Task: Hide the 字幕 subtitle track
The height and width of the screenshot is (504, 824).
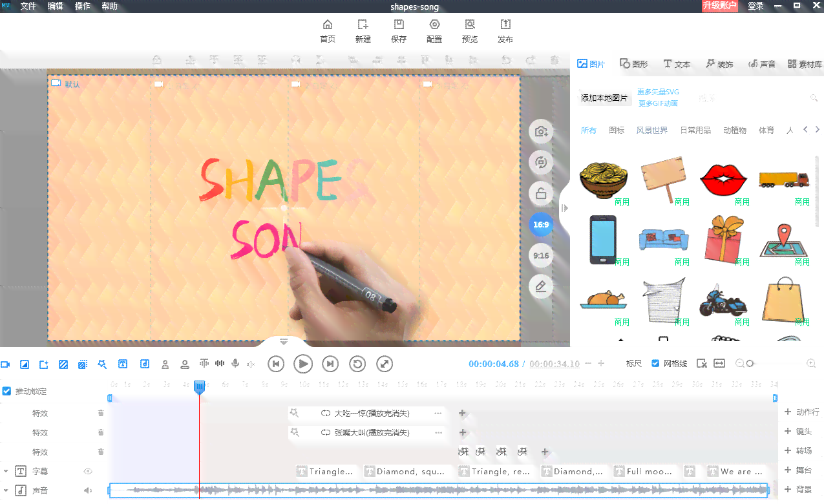Action: point(88,472)
